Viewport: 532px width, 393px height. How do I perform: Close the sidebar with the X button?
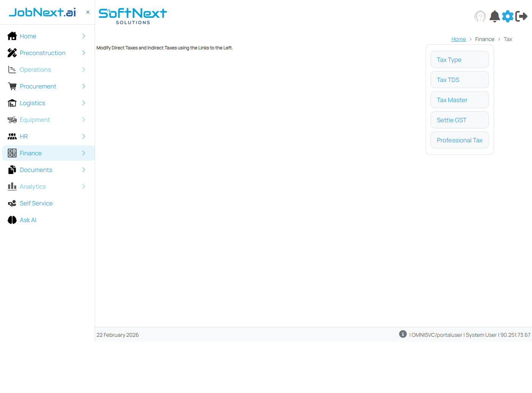click(x=88, y=12)
